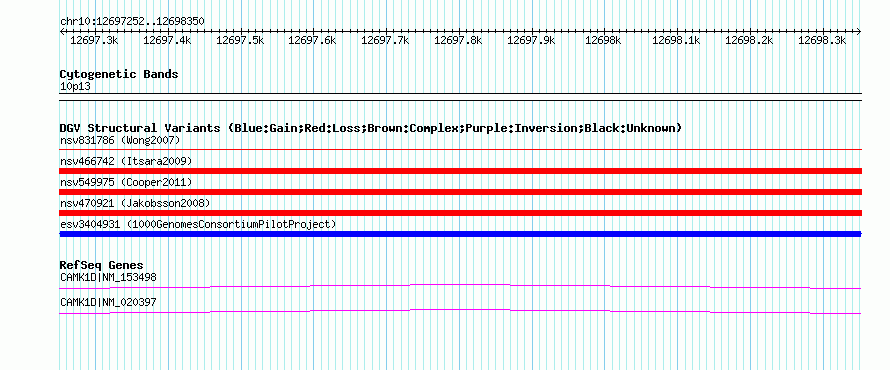Screen dimensions: 890x370
Task: Click the blue gain bar under esv3404931
Action: tap(460, 234)
